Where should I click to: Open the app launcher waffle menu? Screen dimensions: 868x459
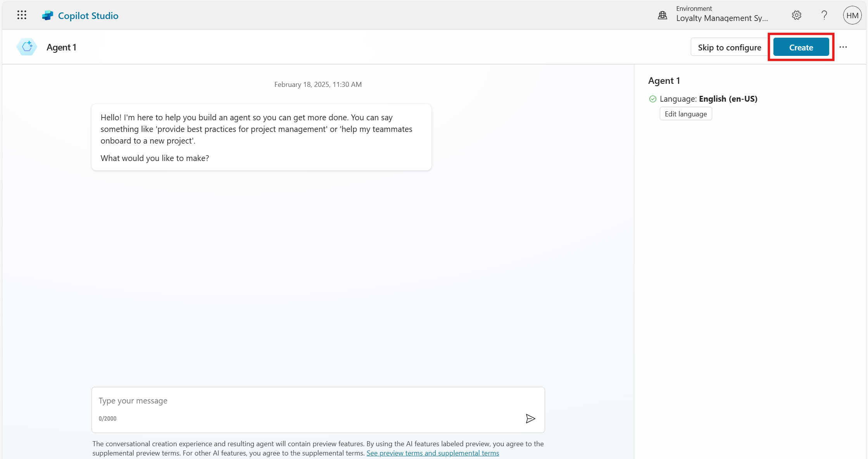pos(22,15)
